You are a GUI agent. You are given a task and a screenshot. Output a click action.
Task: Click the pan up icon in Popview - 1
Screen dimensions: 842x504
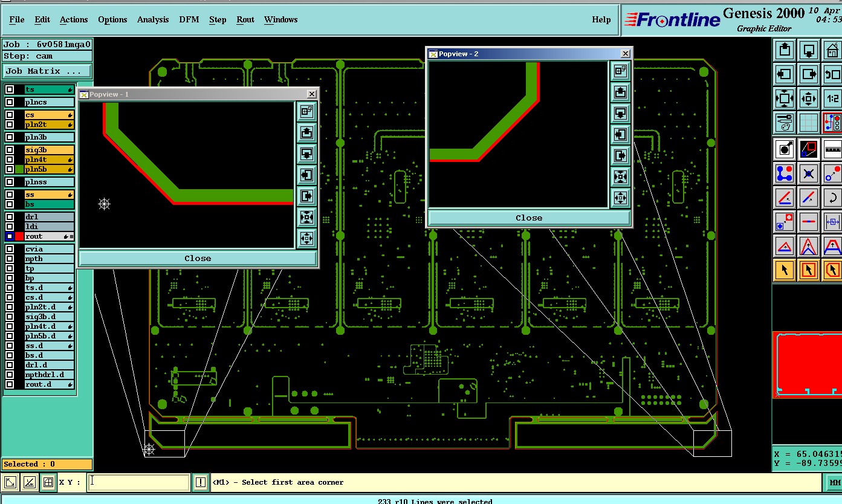(x=306, y=132)
